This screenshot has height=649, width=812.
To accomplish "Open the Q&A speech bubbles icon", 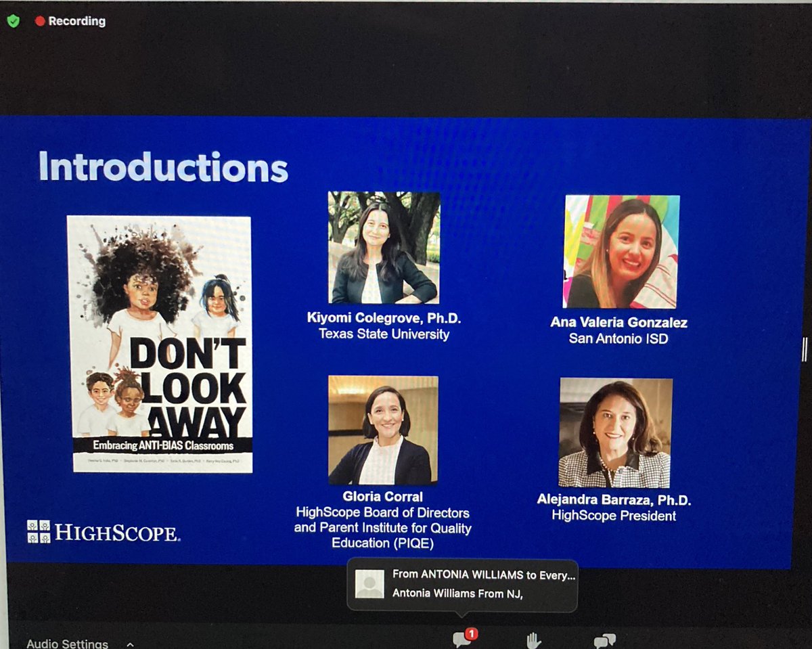I will 604,640.
